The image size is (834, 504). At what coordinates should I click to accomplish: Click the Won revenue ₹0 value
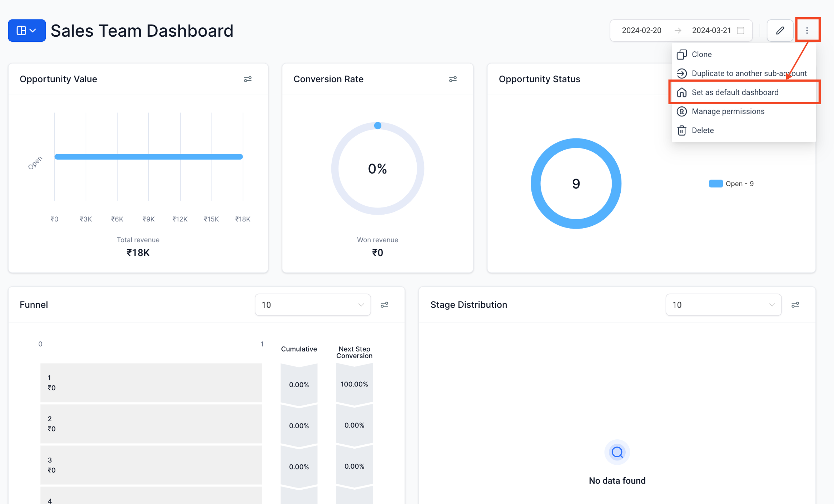(x=377, y=253)
